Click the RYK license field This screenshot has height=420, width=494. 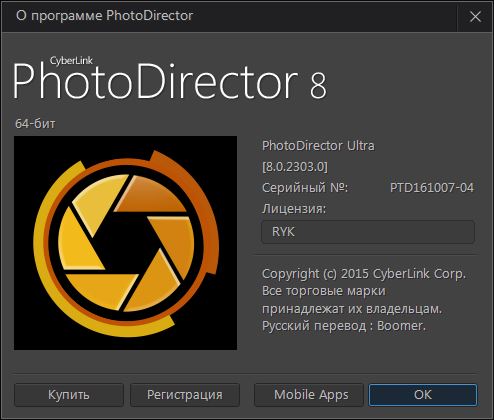(368, 232)
